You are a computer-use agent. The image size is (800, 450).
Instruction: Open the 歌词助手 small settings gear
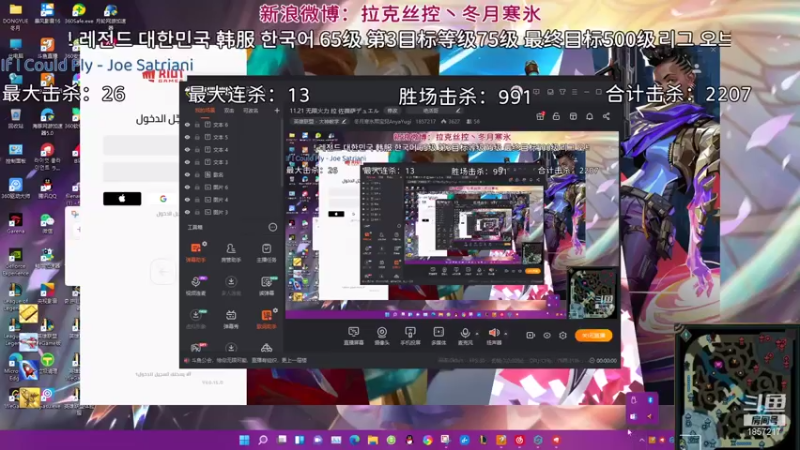point(276,310)
